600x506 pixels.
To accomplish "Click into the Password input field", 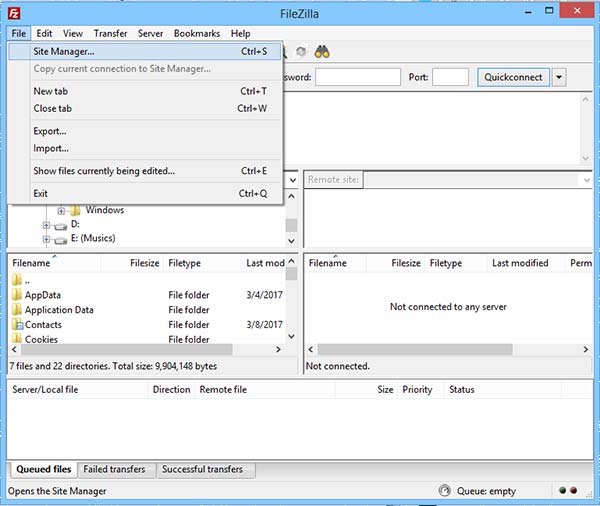I will [358, 77].
